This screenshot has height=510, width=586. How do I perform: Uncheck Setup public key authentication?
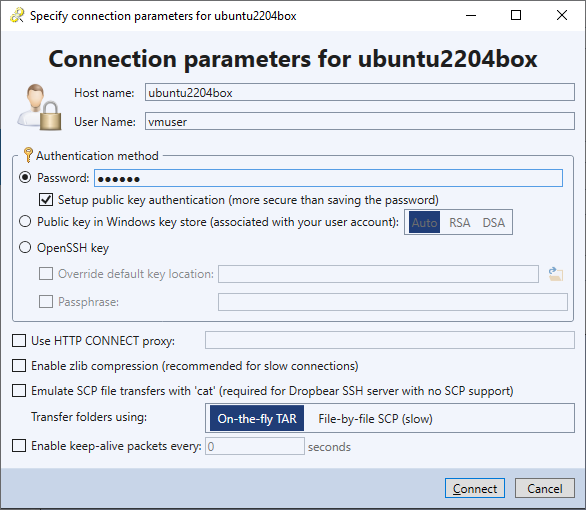46,200
